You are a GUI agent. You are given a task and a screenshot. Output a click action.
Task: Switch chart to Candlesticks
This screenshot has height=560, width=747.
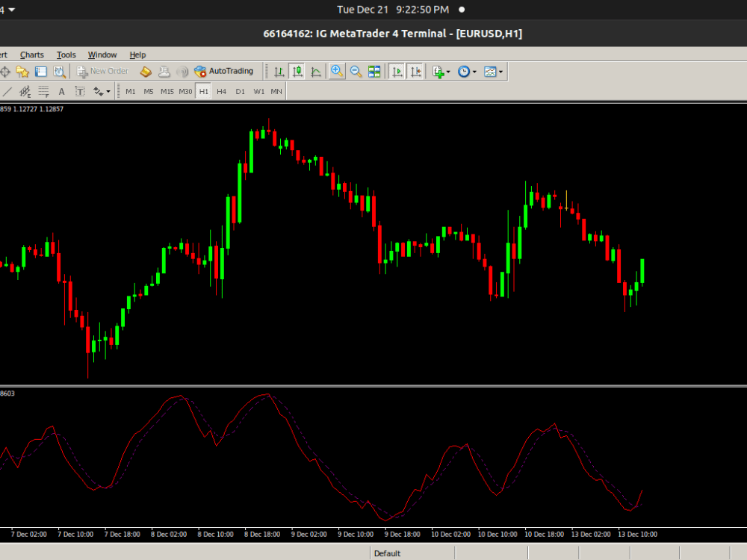click(x=298, y=72)
